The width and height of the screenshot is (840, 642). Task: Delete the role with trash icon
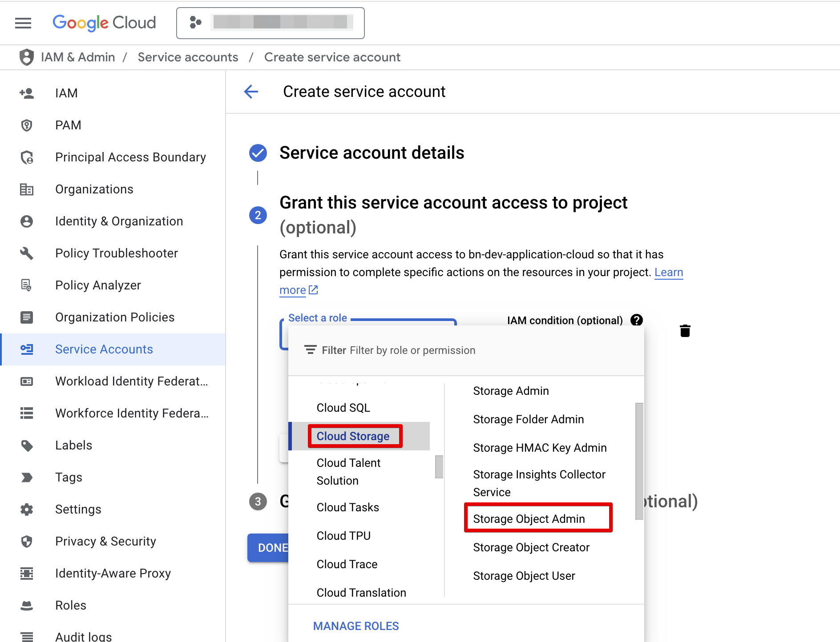[x=685, y=331]
